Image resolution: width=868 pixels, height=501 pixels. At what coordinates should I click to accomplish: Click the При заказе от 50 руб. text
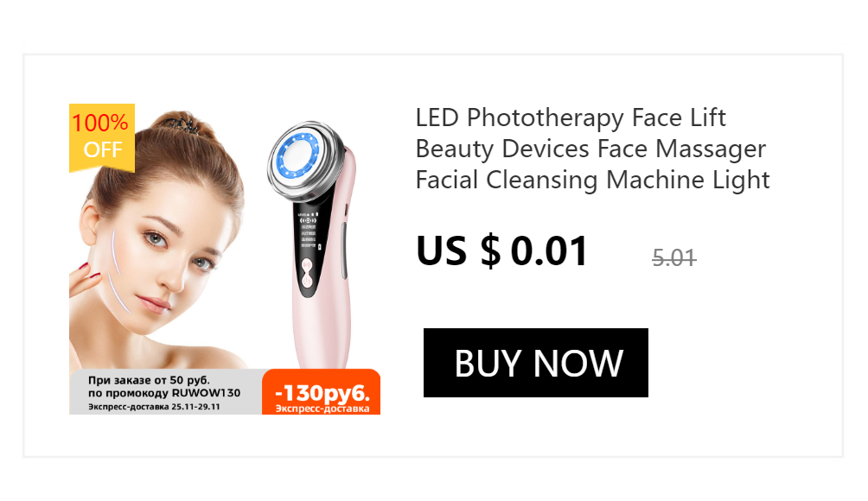click(x=149, y=380)
